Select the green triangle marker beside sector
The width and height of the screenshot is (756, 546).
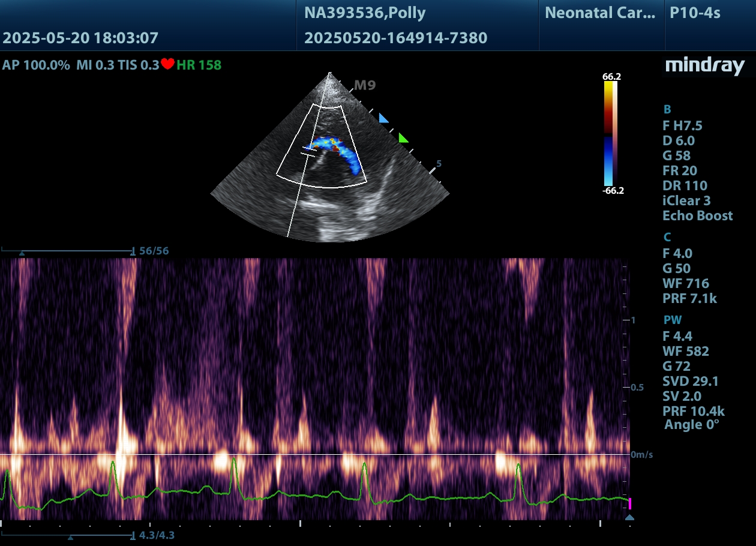403,139
